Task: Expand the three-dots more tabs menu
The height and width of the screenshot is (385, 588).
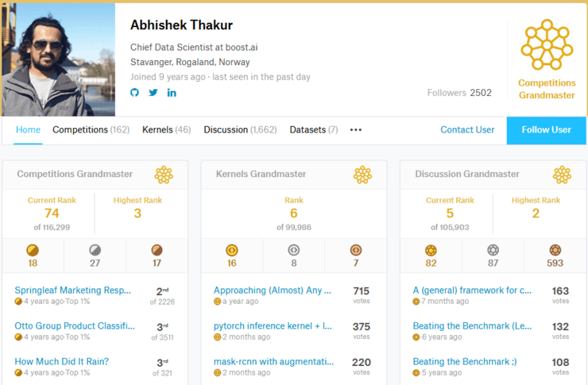Action: click(x=356, y=130)
